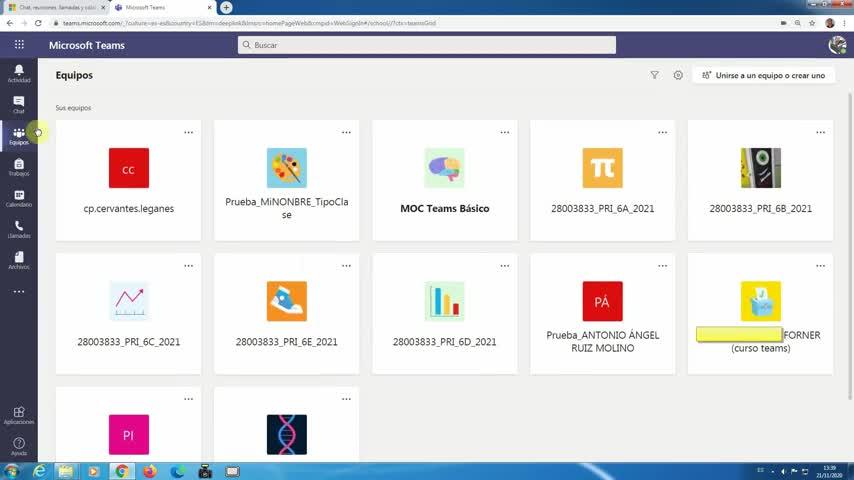Click the browser address bar
Image resolution: width=854 pixels, height=480 pixels.
pos(414,23)
